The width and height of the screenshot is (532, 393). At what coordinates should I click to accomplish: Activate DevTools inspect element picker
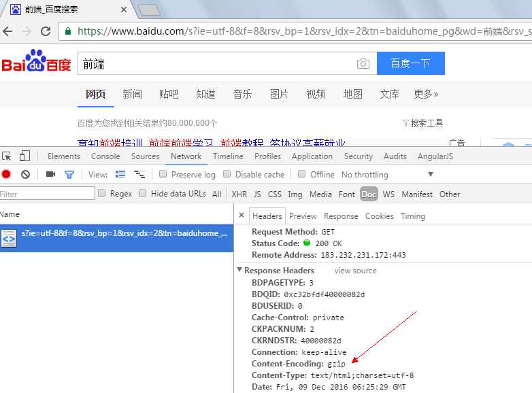point(6,156)
